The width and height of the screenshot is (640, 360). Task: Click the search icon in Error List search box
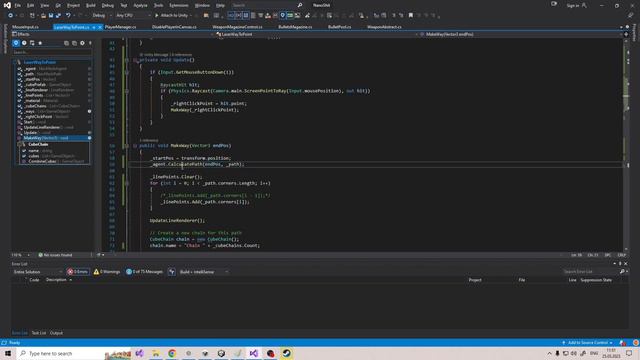[x=622, y=271]
